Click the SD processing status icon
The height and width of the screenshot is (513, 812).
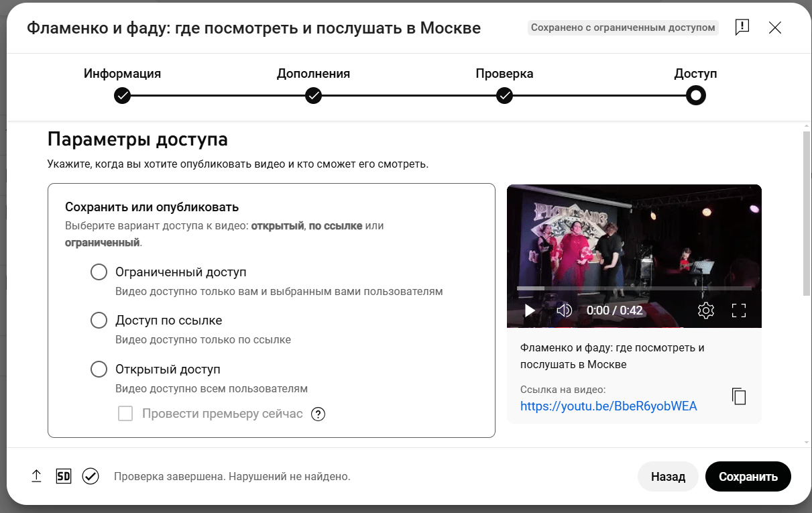tap(64, 476)
